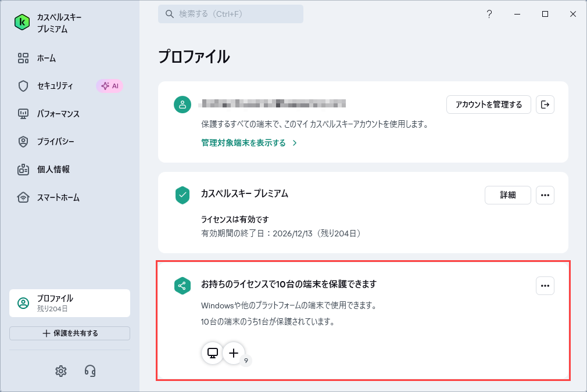The width and height of the screenshot is (587, 392).
Task: Click the スマートホーム house wifi icon
Action: click(23, 197)
